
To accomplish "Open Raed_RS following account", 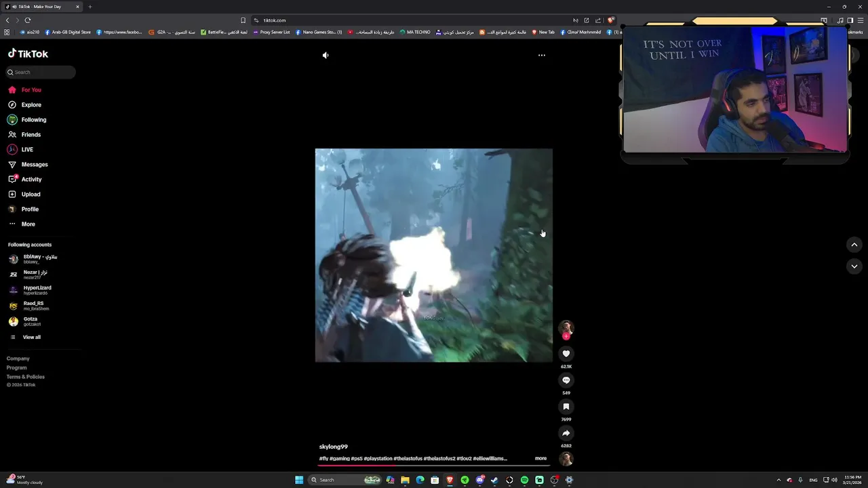I will pyautogui.click(x=28, y=306).
